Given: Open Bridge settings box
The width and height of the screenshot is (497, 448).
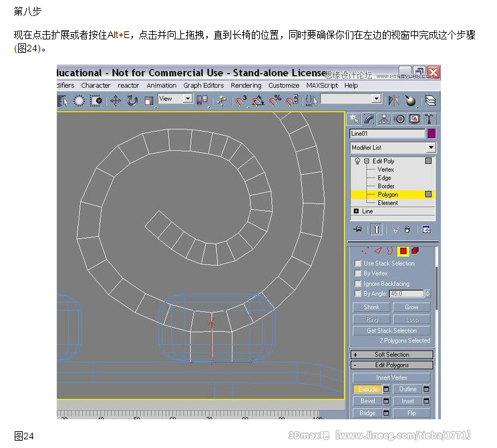Looking at the screenshot, I should pos(386,413).
